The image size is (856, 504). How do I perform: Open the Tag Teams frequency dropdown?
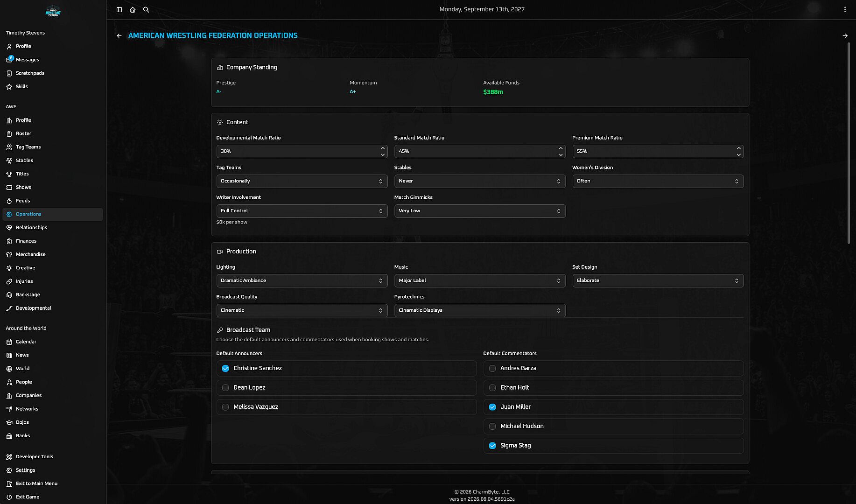(x=302, y=181)
